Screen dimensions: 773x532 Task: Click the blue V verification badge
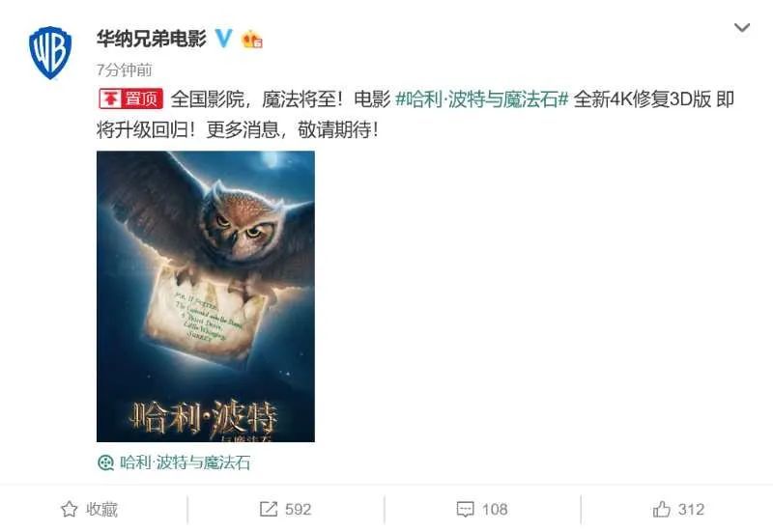(x=223, y=38)
